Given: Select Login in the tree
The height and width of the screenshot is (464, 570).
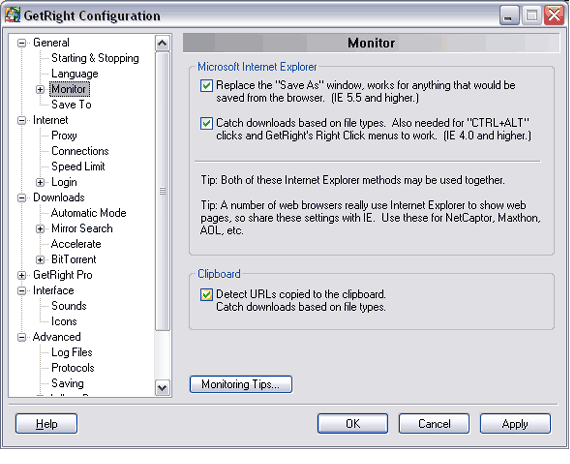Looking at the screenshot, I should click(64, 182).
